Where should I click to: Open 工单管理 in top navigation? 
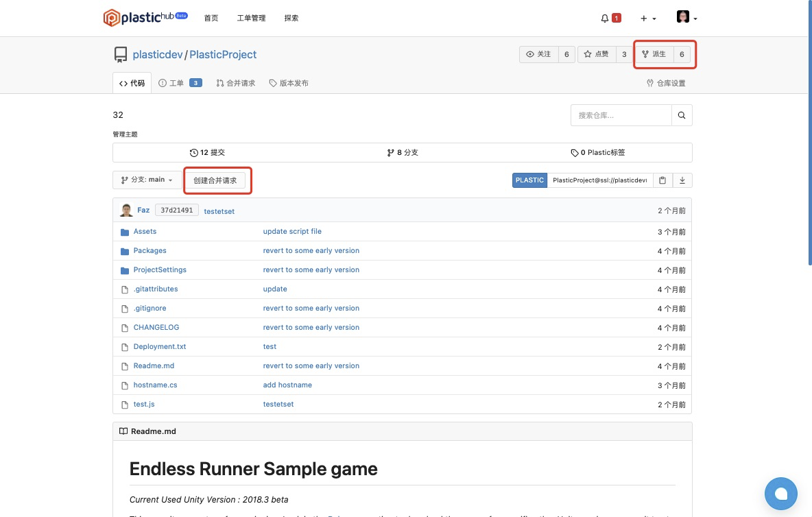pos(251,18)
